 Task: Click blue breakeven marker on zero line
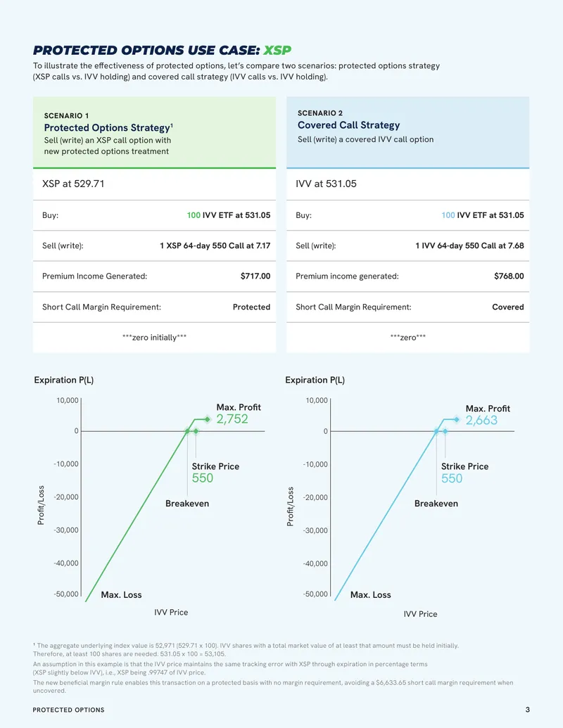click(436, 431)
